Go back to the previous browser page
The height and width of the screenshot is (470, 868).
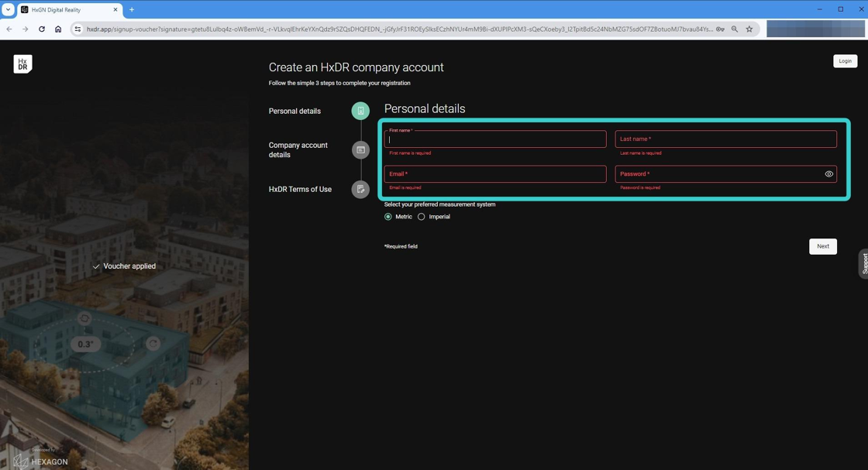9,29
